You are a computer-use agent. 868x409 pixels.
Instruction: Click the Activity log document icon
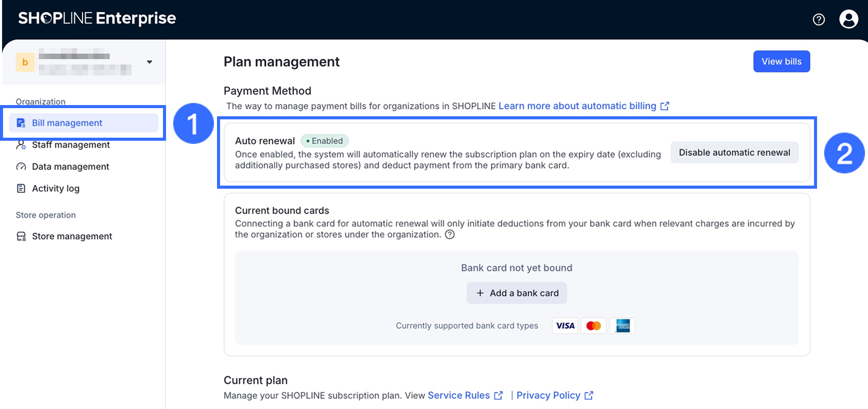(x=21, y=188)
